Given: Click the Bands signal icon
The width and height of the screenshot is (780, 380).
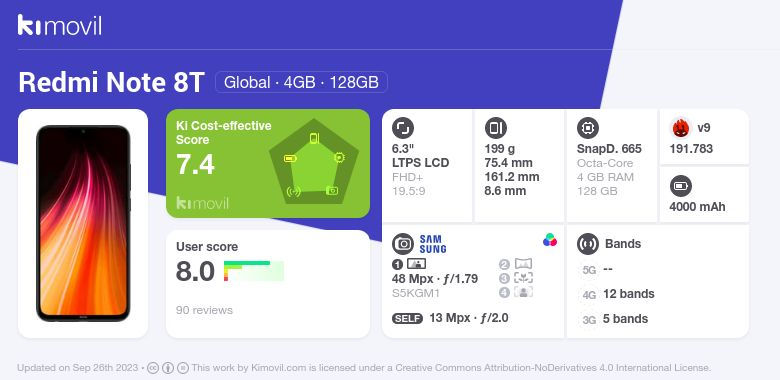Looking at the screenshot, I should pyautogui.click(x=587, y=244).
